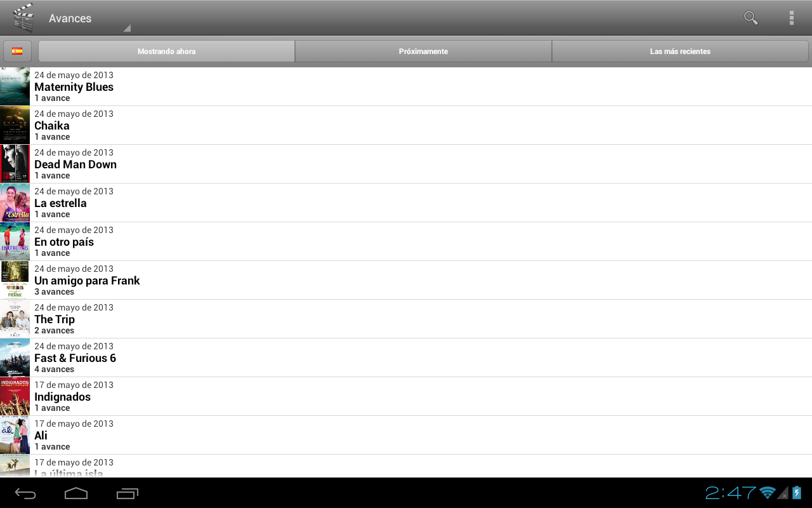Open the three-dot overflow menu
812x508 pixels.
(791, 18)
